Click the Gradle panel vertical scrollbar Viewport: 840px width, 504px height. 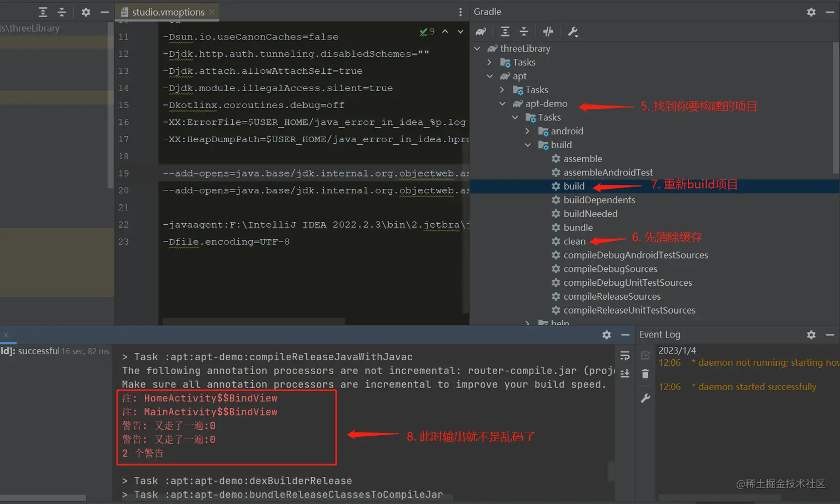click(836, 108)
